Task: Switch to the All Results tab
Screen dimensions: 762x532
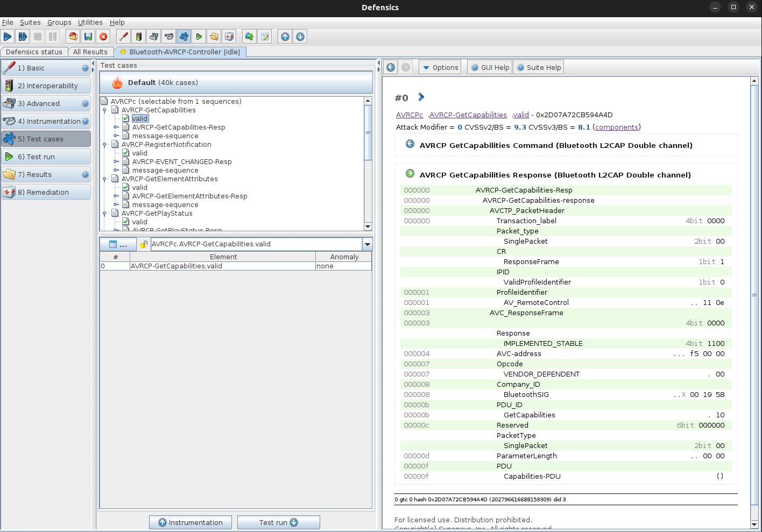Action: (x=90, y=52)
